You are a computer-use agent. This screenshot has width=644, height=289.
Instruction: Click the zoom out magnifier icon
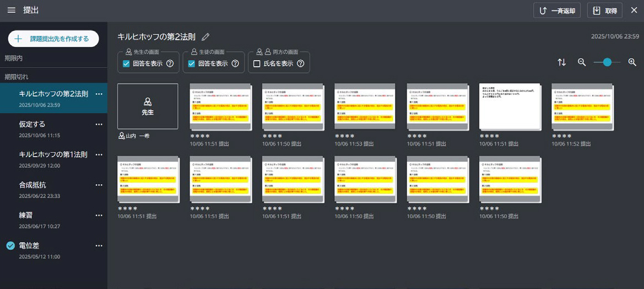(x=582, y=62)
